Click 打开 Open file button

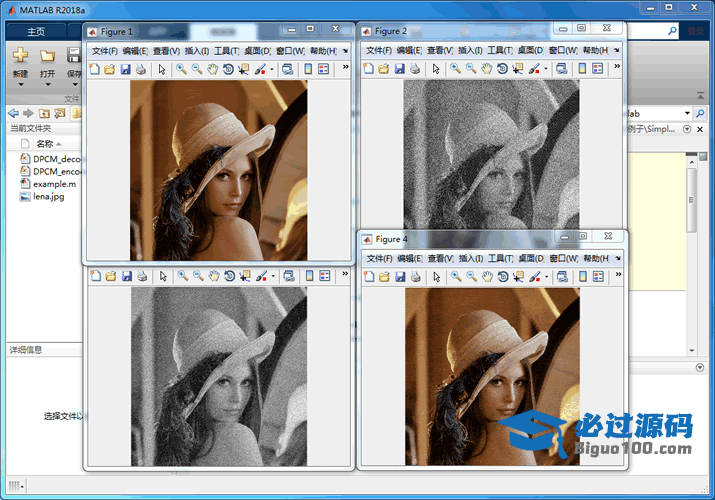coord(47,62)
